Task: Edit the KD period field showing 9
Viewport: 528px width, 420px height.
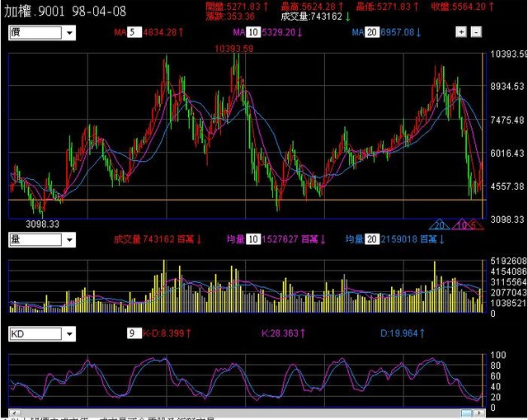Action: pyautogui.click(x=134, y=333)
